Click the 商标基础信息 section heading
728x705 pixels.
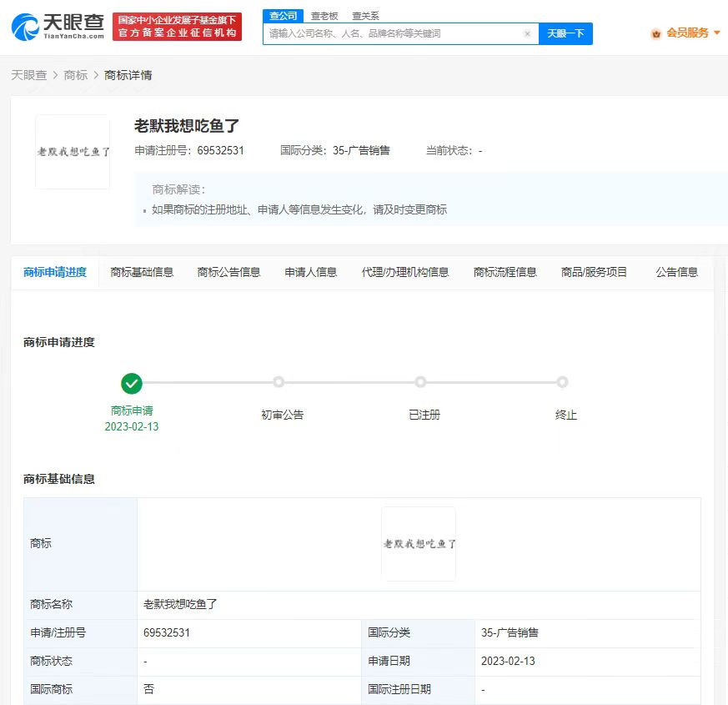(59, 479)
